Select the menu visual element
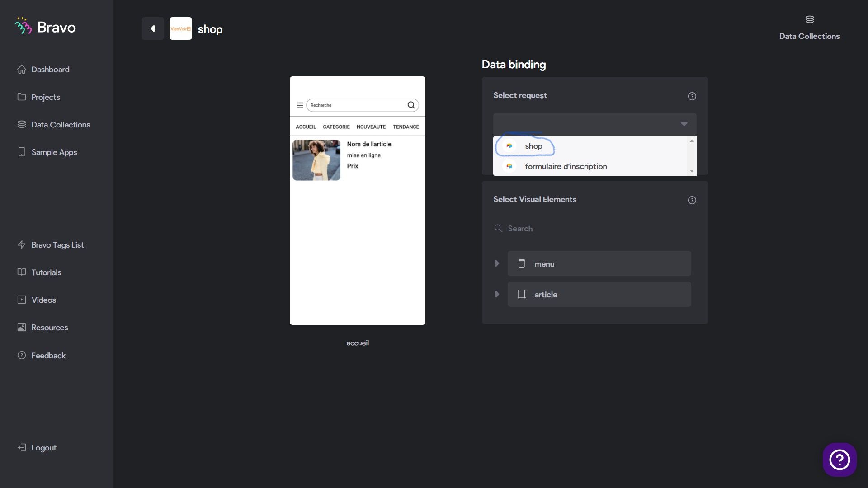The height and width of the screenshot is (488, 868). pos(599,263)
